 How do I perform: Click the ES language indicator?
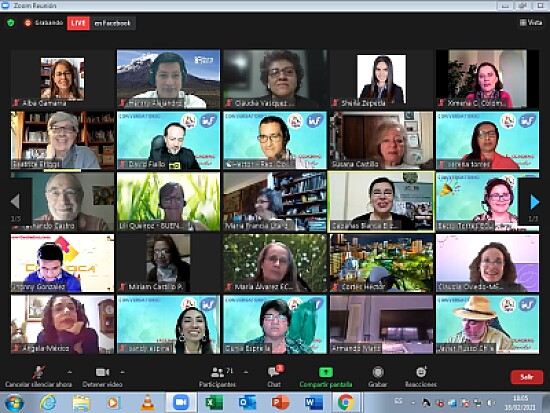398,401
